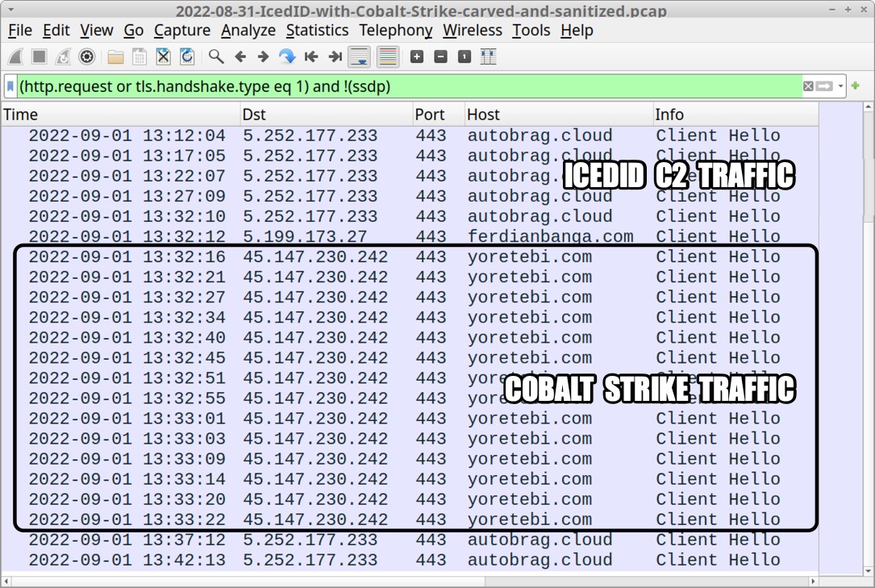The image size is (875, 588).
Task: Go to specified packet blue arrow
Action: [x=287, y=57]
